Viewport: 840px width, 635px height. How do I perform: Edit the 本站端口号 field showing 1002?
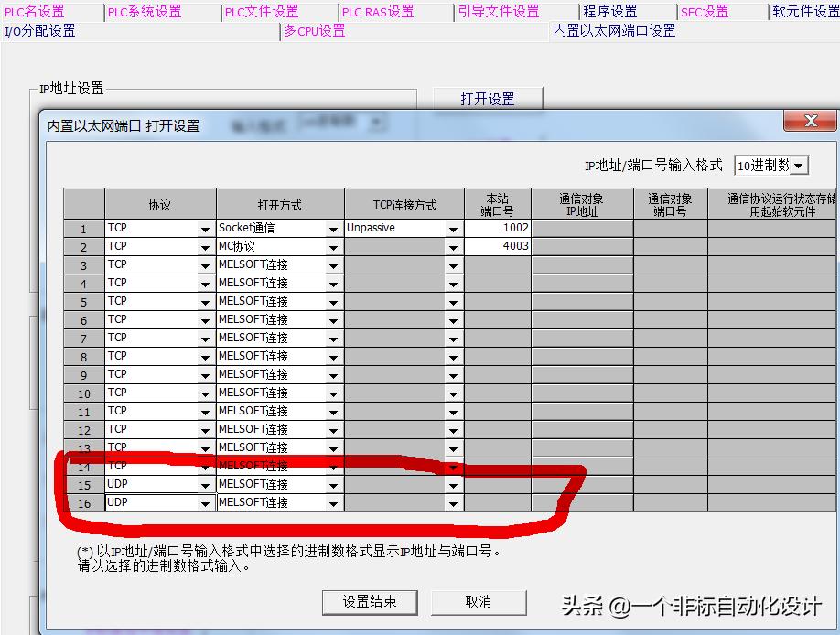pos(499,228)
